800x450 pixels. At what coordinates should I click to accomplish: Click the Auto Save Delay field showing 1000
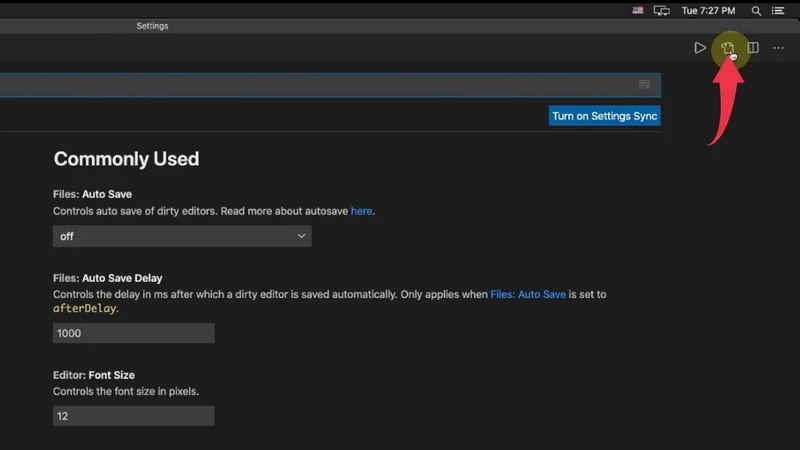[x=134, y=333]
